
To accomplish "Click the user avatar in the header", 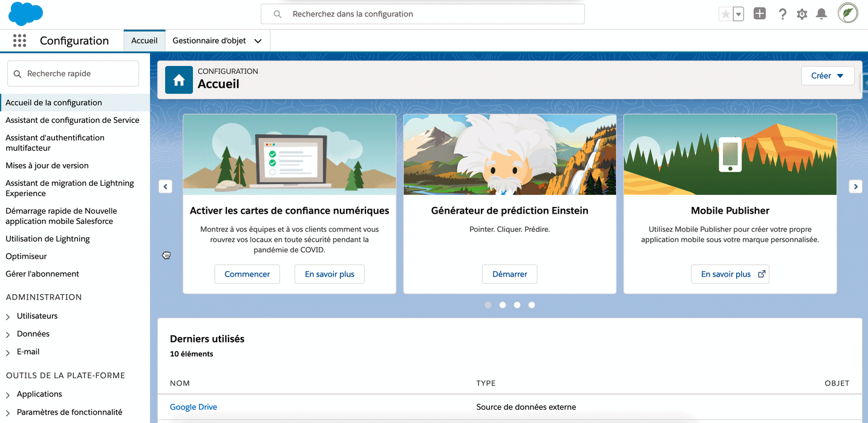I will pyautogui.click(x=847, y=13).
